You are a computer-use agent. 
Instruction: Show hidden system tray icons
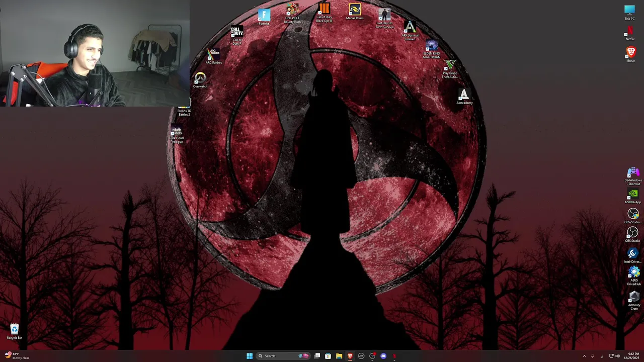tap(584, 356)
